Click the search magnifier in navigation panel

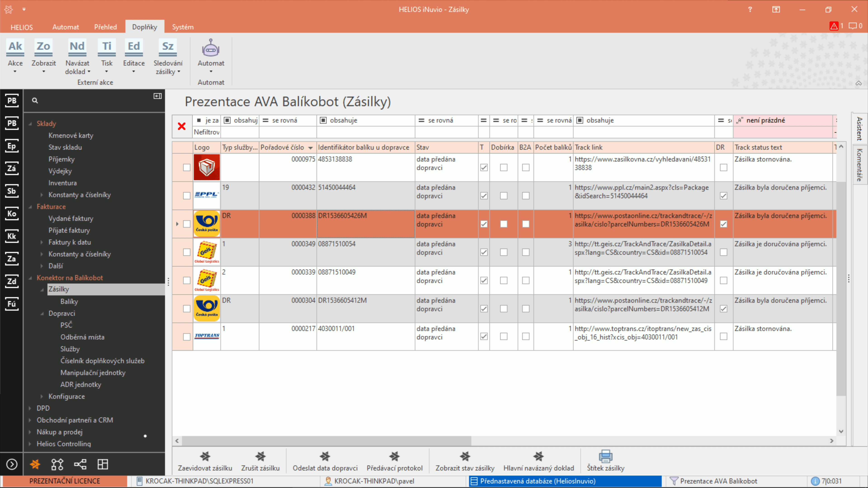tap(35, 100)
